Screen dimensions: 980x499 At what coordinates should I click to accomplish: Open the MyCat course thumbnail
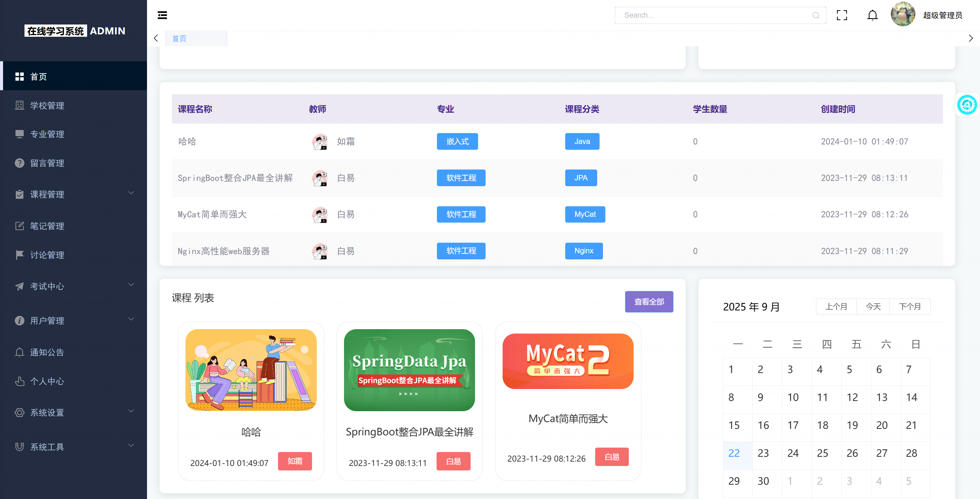tap(568, 361)
